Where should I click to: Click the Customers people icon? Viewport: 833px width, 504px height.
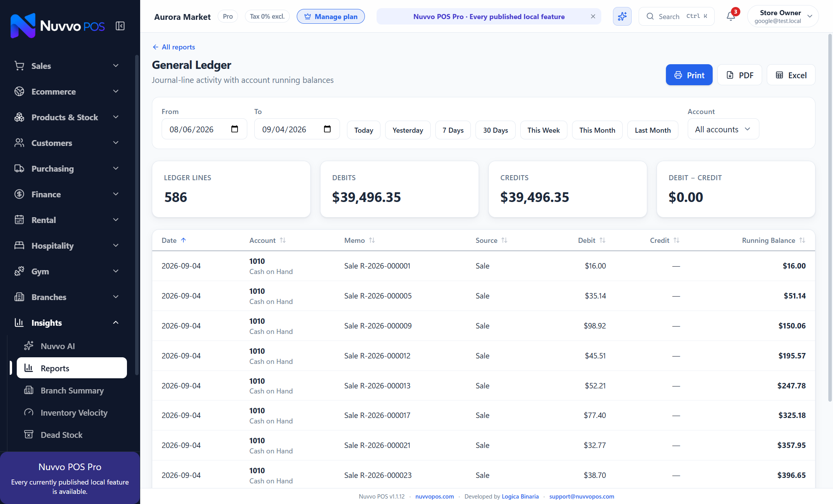(19, 143)
